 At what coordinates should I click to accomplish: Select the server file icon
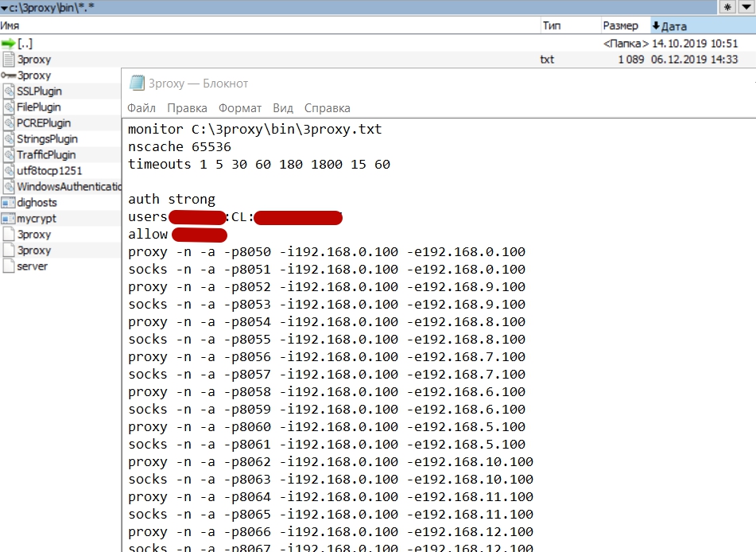(9, 266)
